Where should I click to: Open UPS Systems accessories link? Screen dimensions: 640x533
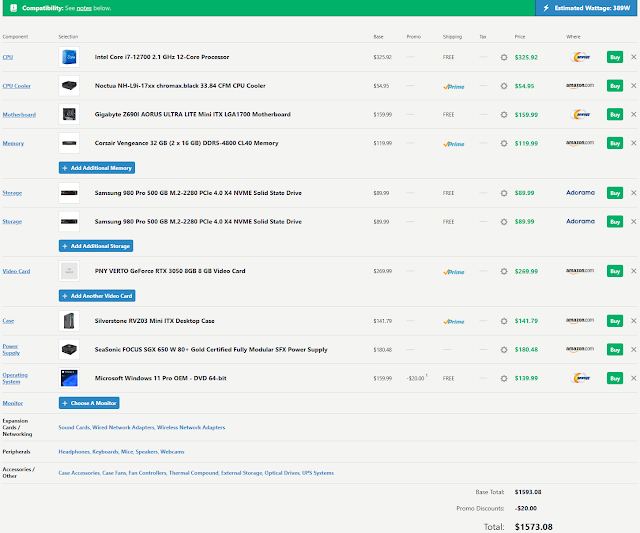pos(318,473)
